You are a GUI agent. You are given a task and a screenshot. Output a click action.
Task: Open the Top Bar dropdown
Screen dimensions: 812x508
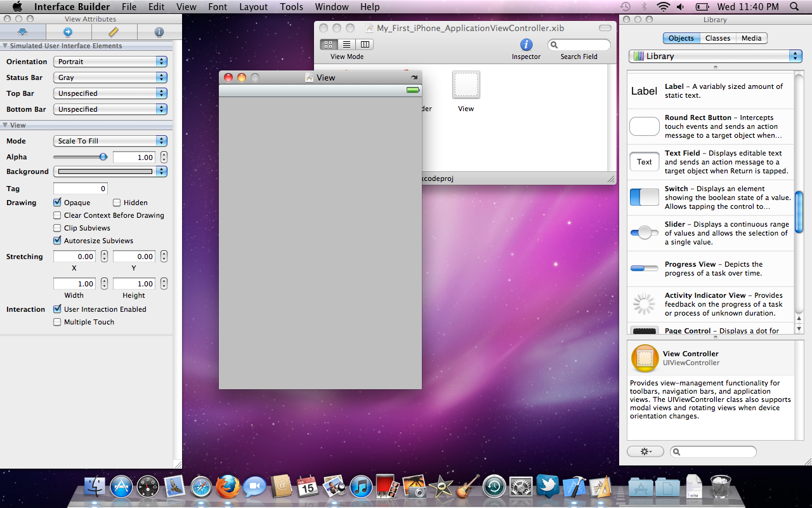click(x=110, y=93)
